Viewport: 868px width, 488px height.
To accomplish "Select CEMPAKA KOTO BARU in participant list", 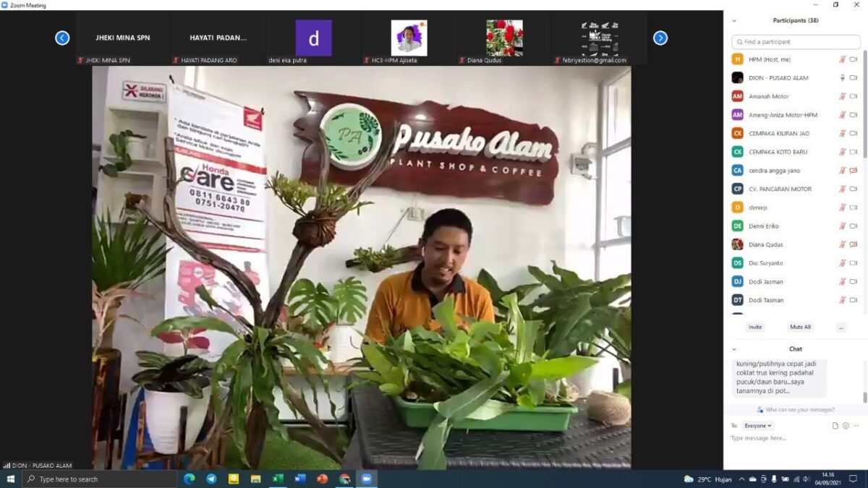I will tap(778, 152).
